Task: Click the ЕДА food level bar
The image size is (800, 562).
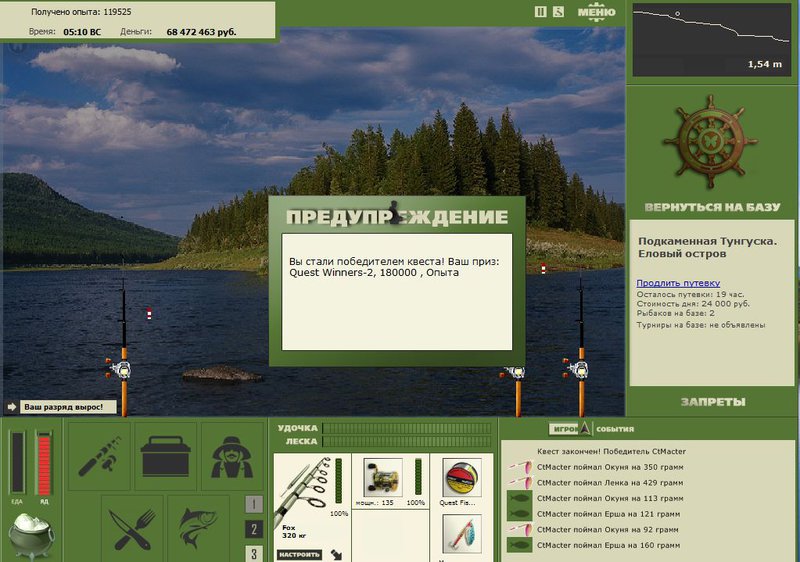Action: 18,463
